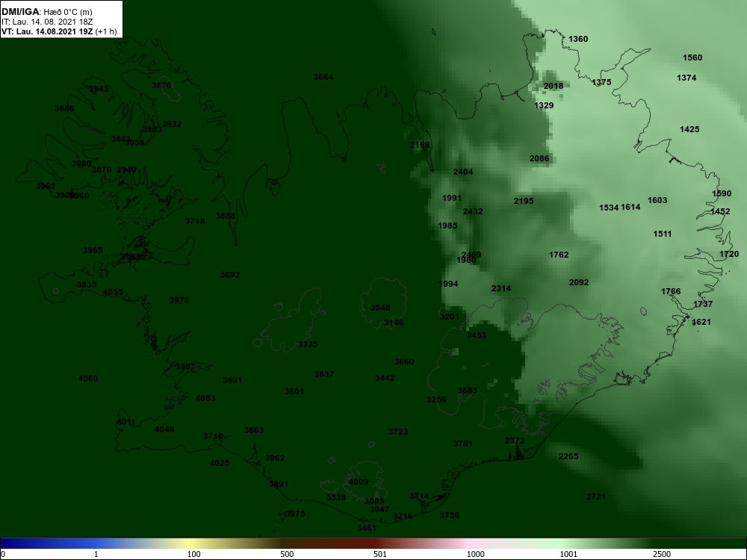Click the map value 2314
Screen dimensions: 747x560
pos(501,288)
